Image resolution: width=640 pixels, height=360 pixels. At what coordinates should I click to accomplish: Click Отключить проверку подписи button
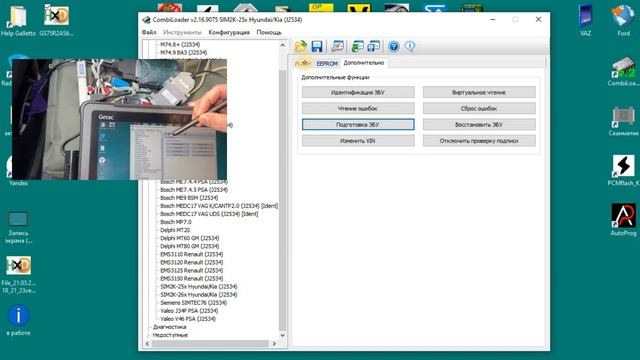pyautogui.click(x=479, y=141)
